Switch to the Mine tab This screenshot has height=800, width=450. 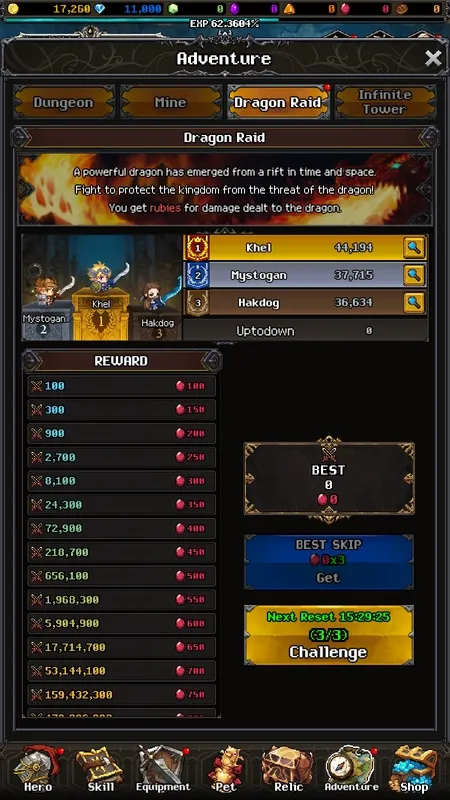171,103
